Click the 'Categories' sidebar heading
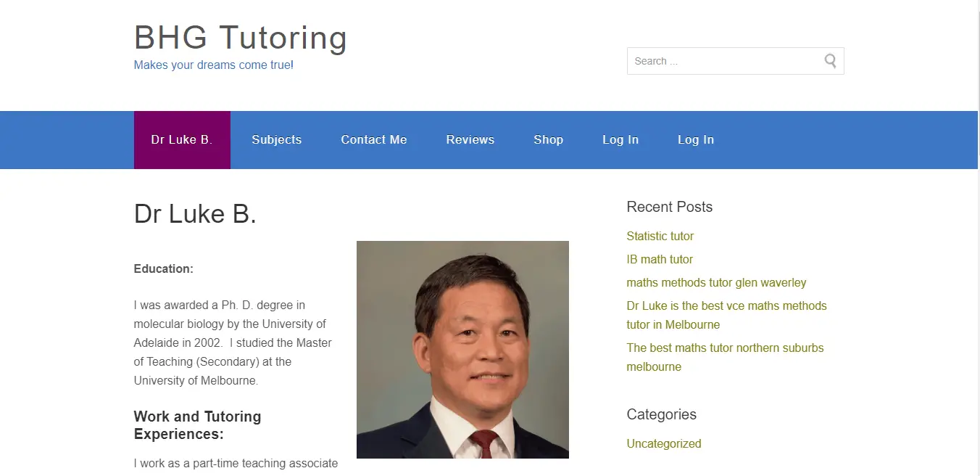980x476 pixels. pos(662,414)
